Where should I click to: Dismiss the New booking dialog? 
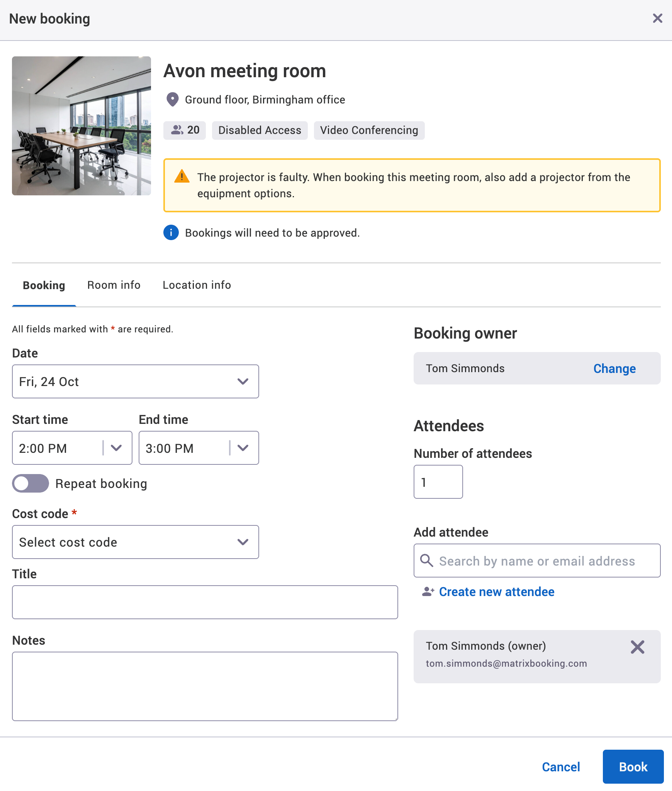coord(657,18)
